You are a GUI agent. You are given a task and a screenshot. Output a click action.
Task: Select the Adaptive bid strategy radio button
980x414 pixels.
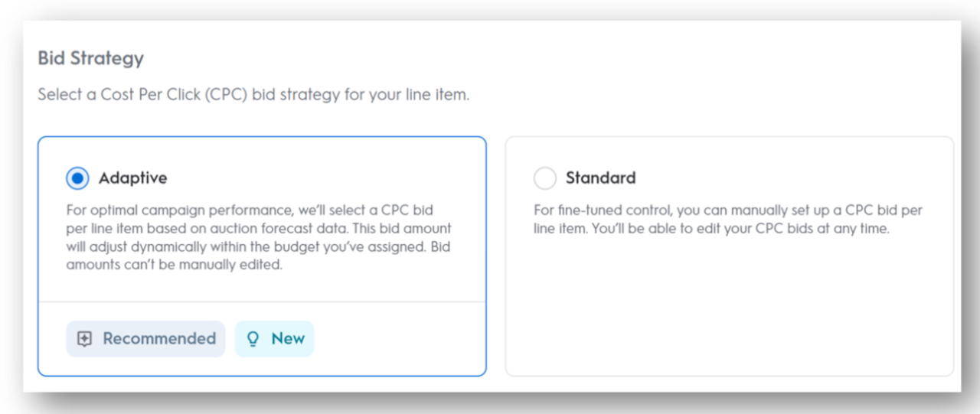coord(77,178)
